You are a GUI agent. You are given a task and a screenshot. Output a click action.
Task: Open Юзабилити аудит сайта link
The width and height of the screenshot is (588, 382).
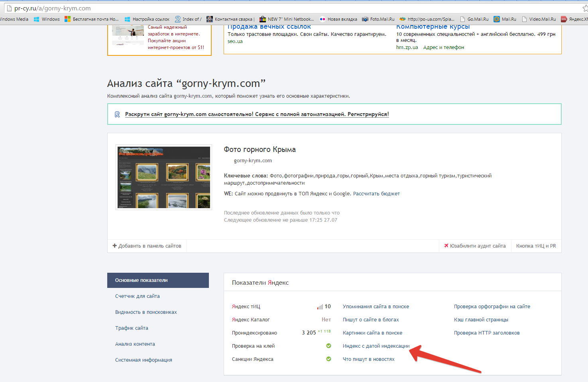coord(478,246)
